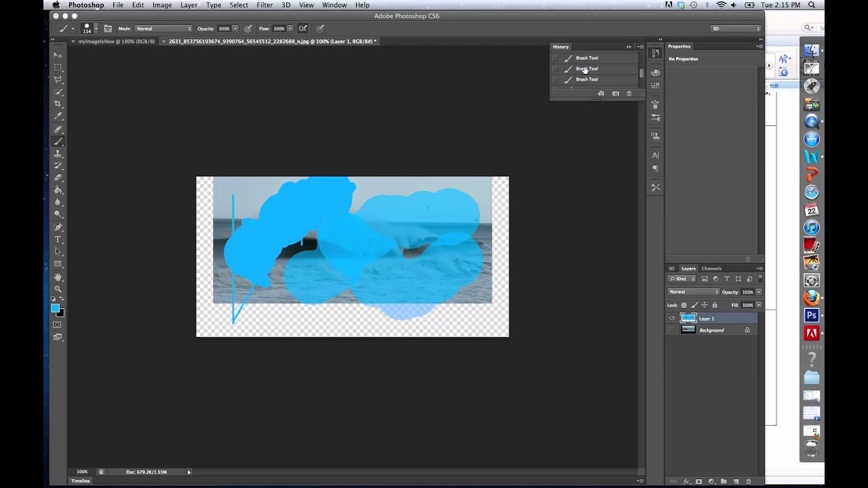Image resolution: width=868 pixels, height=488 pixels.
Task: Toggle tablet pressure controls opacity
Action: (x=248, y=28)
